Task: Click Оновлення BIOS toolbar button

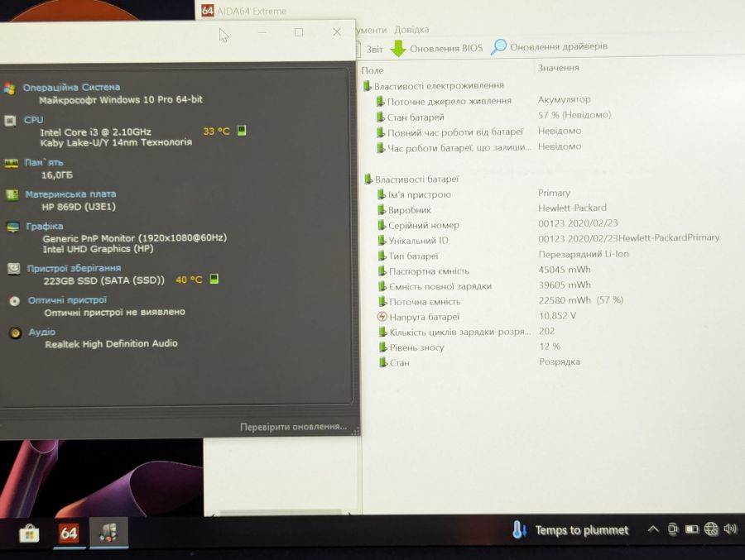Action: tap(437, 48)
